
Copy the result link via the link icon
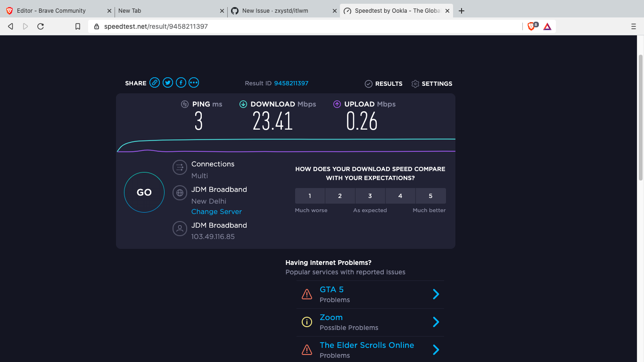[x=155, y=82]
